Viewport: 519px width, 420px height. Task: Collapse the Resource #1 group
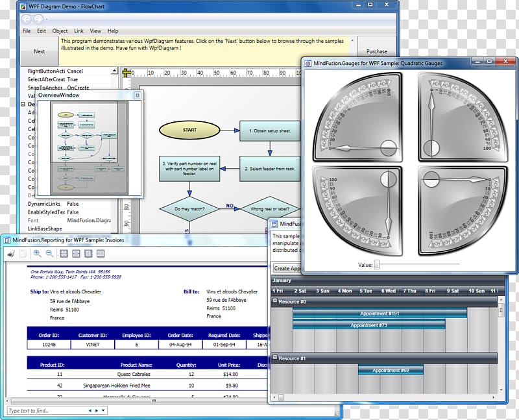point(274,358)
